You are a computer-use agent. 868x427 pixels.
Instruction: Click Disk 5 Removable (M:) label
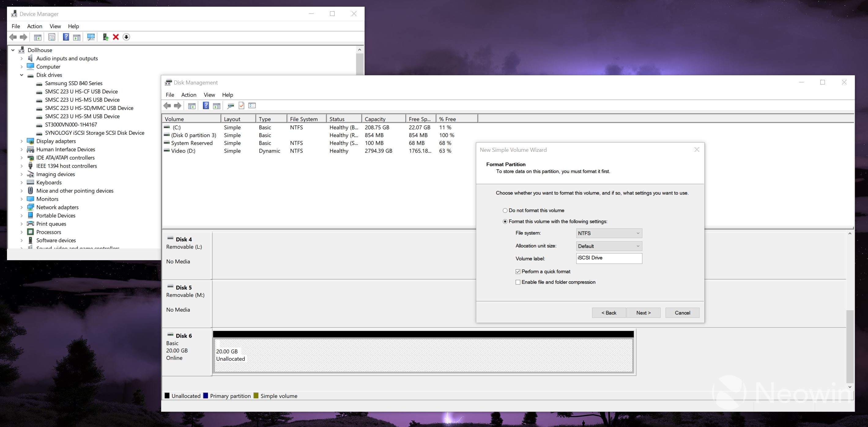pos(185,295)
